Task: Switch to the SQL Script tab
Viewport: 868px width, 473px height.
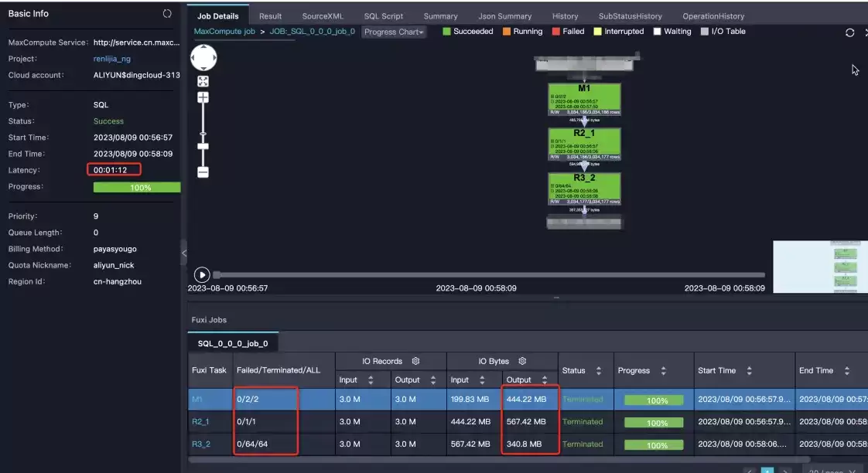Action: tap(384, 16)
